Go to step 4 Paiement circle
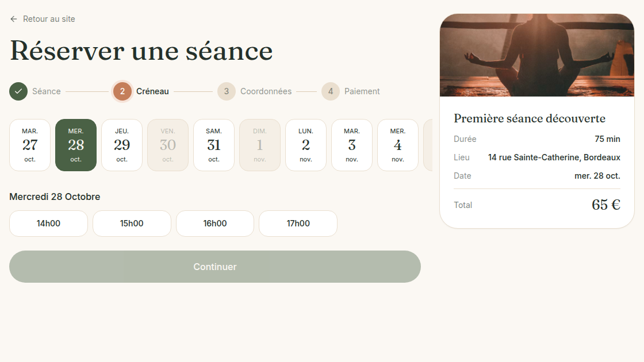The image size is (644, 362). pyautogui.click(x=331, y=91)
